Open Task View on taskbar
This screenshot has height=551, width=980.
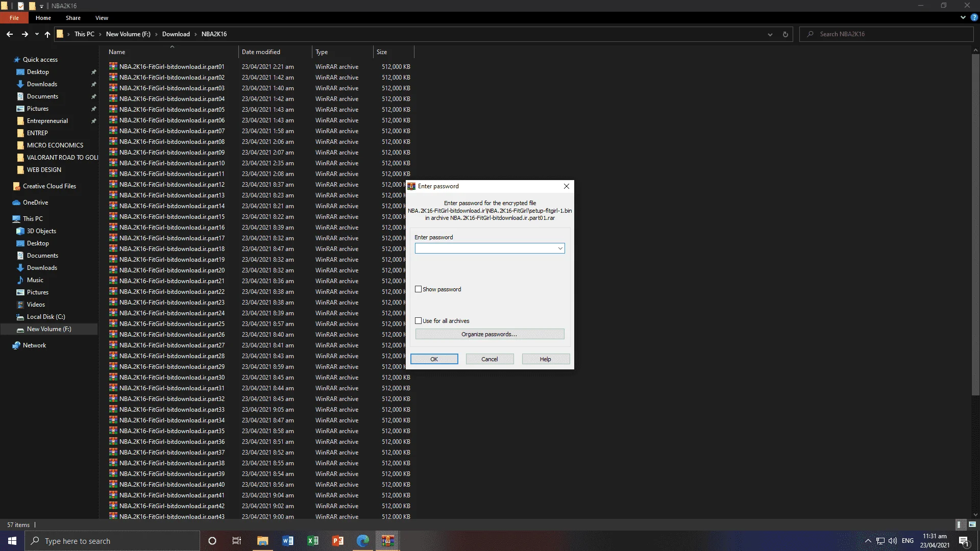click(x=237, y=541)
